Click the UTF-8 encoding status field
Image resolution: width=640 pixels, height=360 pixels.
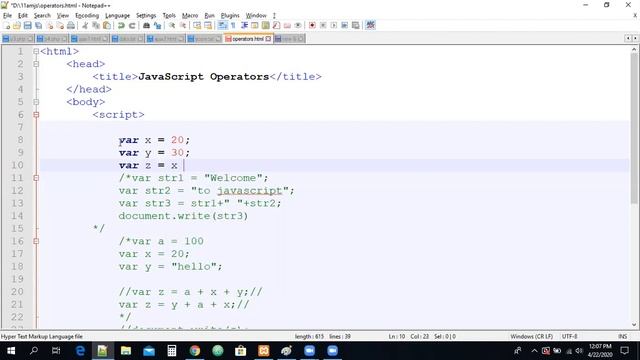tap(569, 337)
